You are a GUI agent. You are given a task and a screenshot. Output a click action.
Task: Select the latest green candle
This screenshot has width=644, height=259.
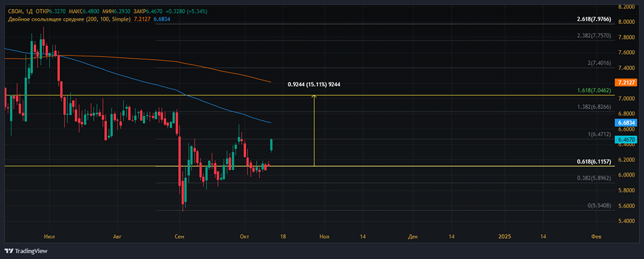click(x=271, y=145)
